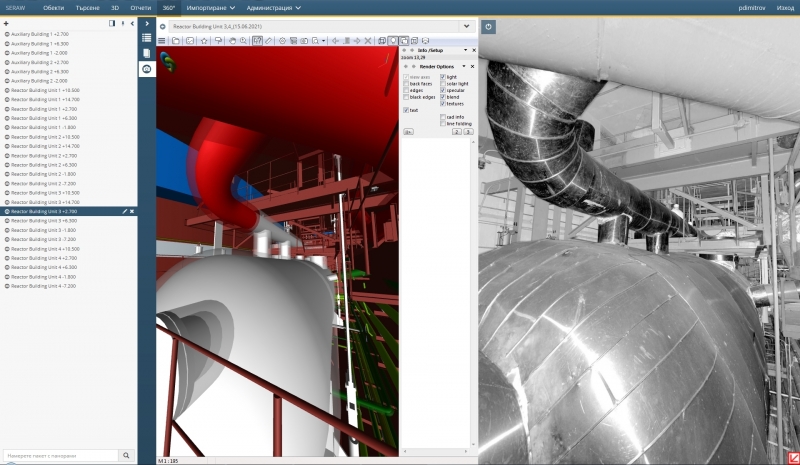Click the power button above panorama view
Screen dimensions: 800x465
click(x=489, y=27)
